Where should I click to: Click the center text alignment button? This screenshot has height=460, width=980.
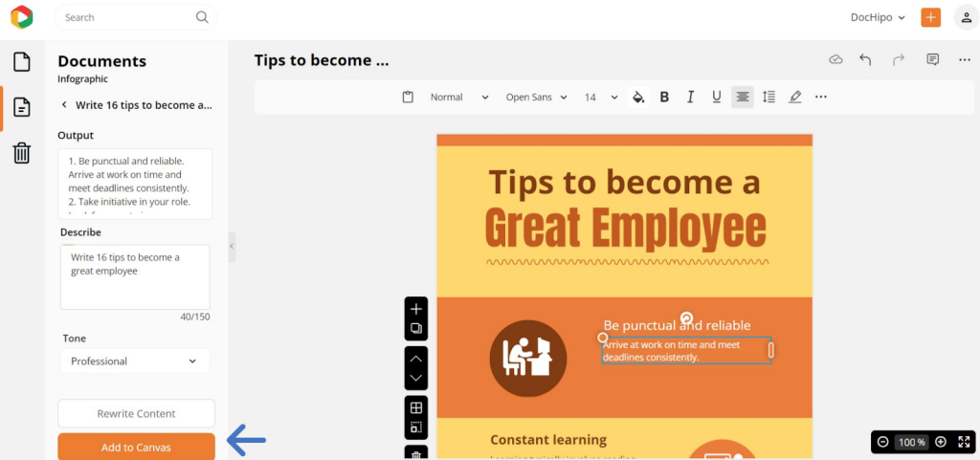point(743,97)
